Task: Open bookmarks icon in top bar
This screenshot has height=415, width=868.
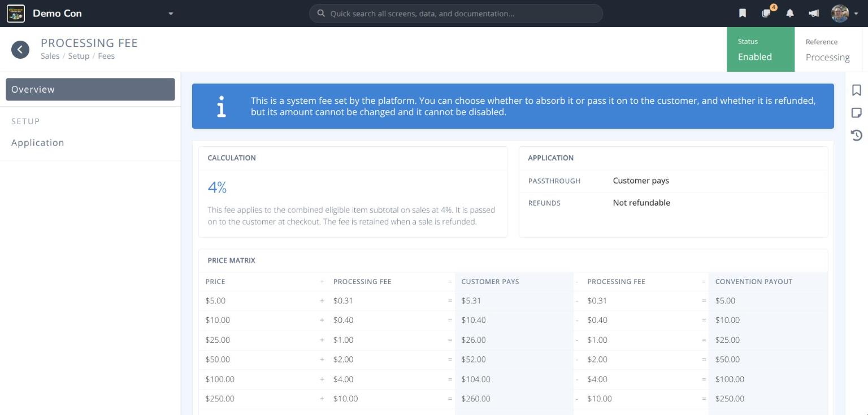Action: [x=743, y=14]
